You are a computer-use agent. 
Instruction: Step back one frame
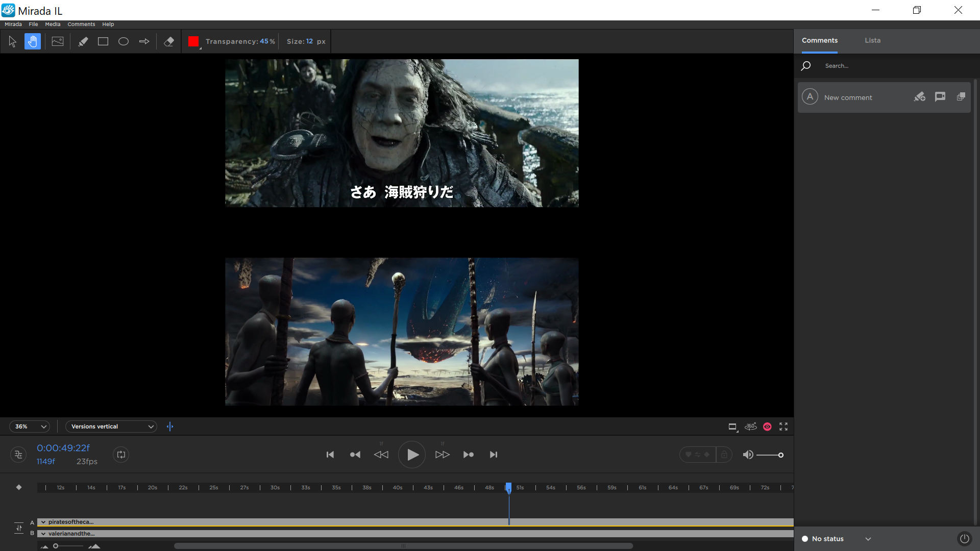click(x=381, y=455)
